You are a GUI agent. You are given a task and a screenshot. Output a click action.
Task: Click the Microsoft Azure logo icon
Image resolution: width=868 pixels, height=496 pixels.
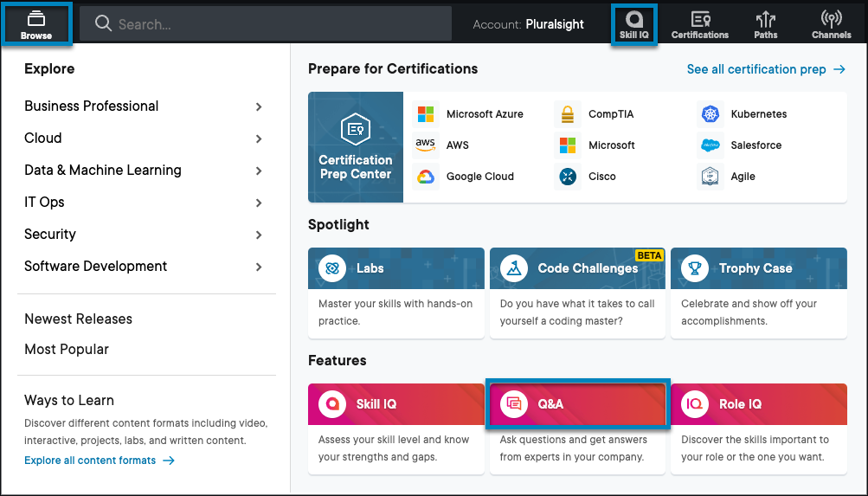click(x=426, y=114)
